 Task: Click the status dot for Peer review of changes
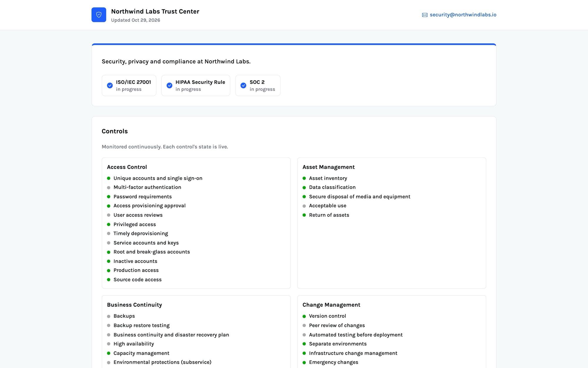(304, 326)
